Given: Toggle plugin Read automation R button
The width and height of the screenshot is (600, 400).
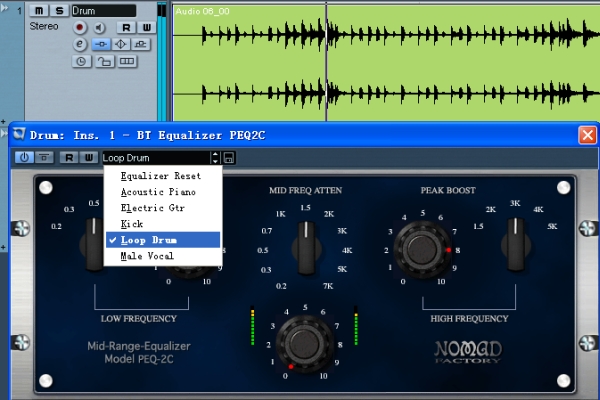Looking at the screenshot, I should 69,157.
